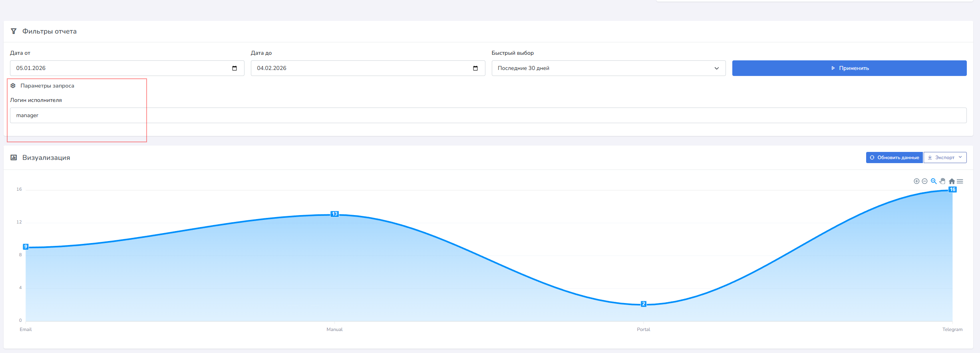Click into the Дата до date field

360,68
